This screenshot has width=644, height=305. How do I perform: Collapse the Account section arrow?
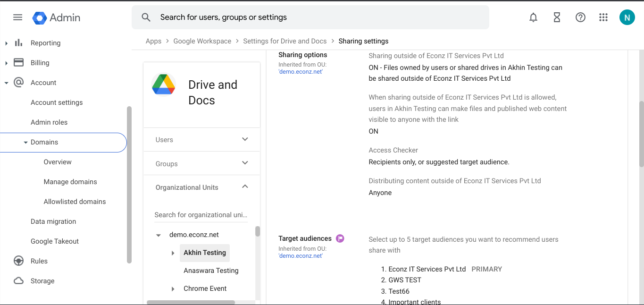(x=6, y=83)
